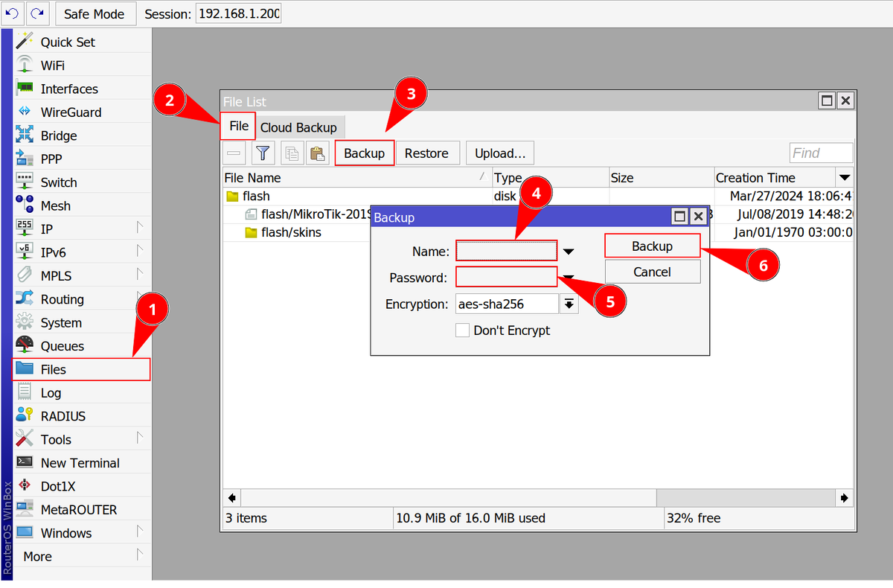Select the File tab
Screen dimensions: 893x588
tap(239, 126)
